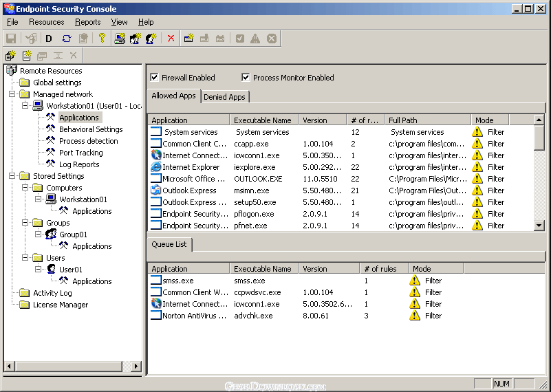This screenshot has width=551, height=392.
Task: Click the Allowed Apps list scroll down arrow
Action: tap(539, 225)
